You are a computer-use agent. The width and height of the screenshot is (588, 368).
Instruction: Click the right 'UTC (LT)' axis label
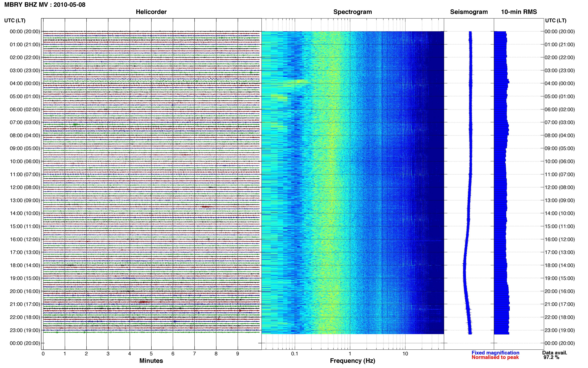tap(556, 20)
